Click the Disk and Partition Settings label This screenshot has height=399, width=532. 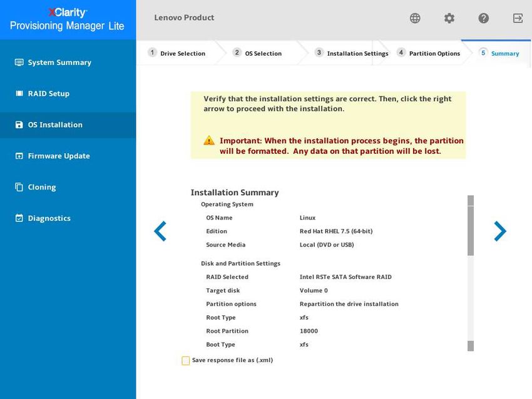240,263
